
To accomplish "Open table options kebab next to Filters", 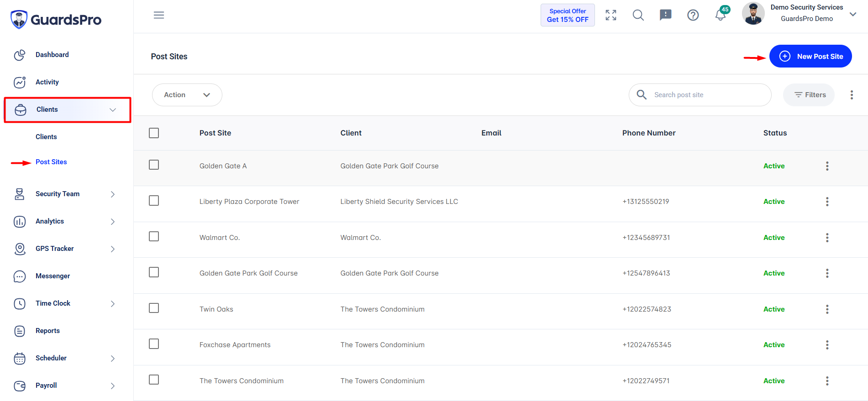I will pos(852,95).
